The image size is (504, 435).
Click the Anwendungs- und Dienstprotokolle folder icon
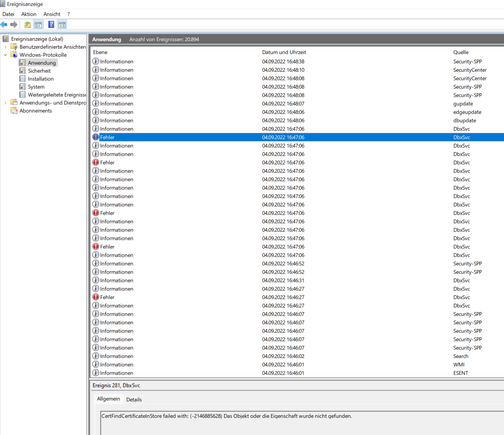click(x=14, y=102)
